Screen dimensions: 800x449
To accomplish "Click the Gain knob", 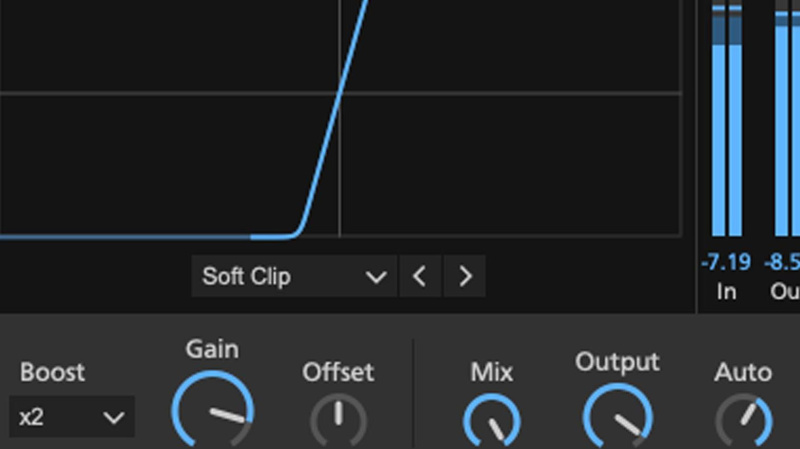I will (x=213, y=411).
